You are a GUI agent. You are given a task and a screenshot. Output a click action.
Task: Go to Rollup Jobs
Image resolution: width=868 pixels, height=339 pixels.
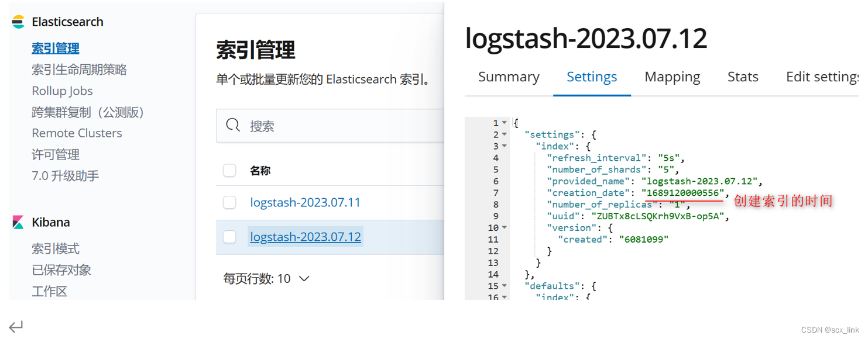pyautogui.click(x=62, y=91)
